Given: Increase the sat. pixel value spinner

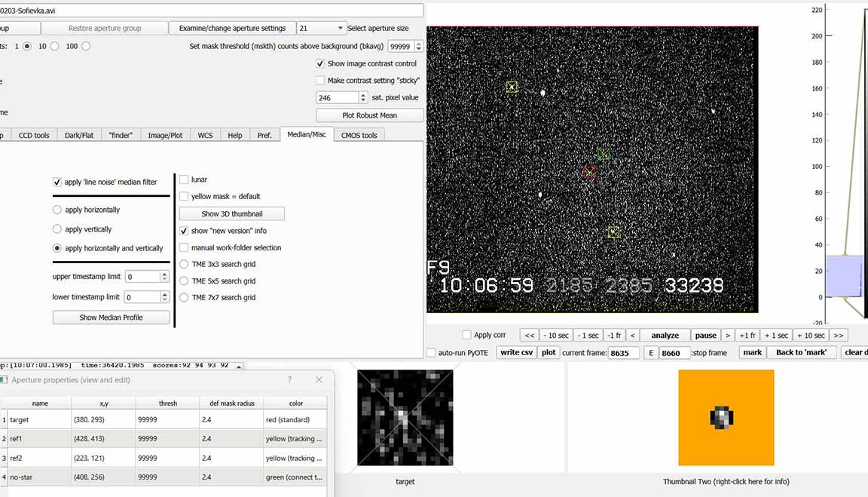Looking at the screenshot, I should tap(363, 94).
